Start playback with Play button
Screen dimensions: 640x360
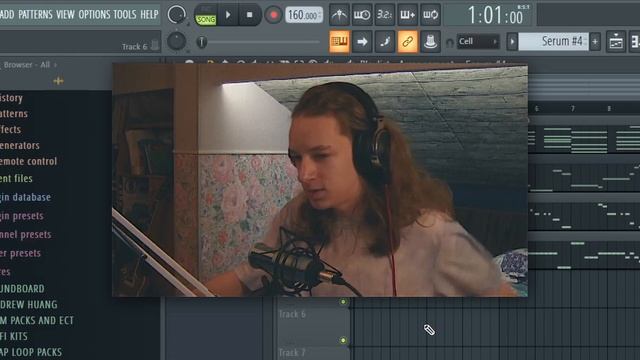pyautogui.click(x=228, y=15)
